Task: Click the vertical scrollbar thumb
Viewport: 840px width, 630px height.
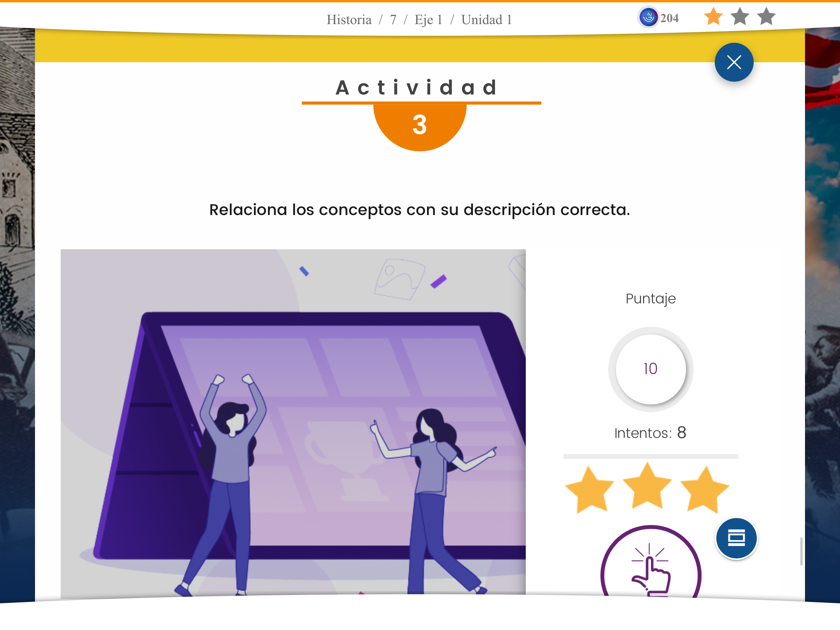Action: tap(801, 551)
